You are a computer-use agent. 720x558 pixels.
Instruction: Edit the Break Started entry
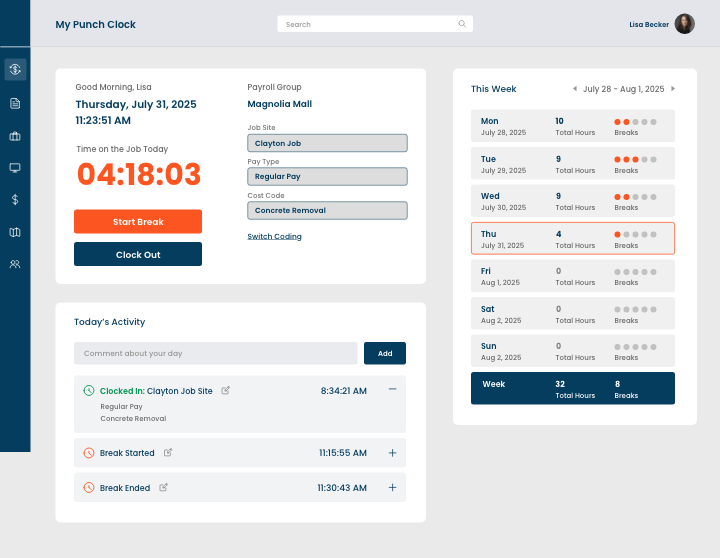[x=168, y=452]
